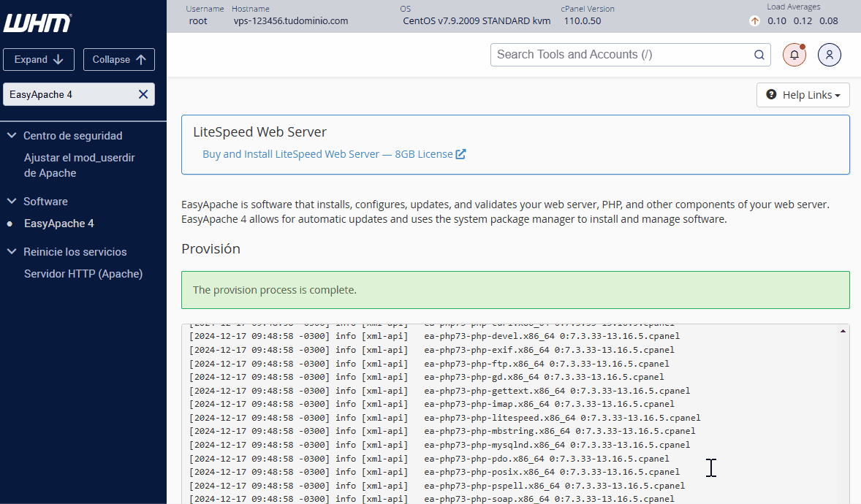Clear the EasyApache 4 search filter
The height and width of the screenshot is (504, 861).
coord(143,94)
